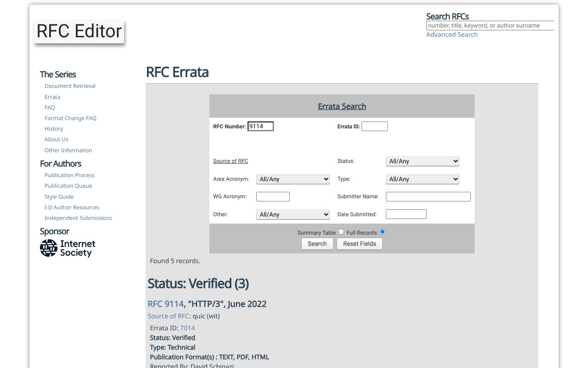Select the Full Records radio button
This screenshot has width=588, height=368.
(382, 232)
